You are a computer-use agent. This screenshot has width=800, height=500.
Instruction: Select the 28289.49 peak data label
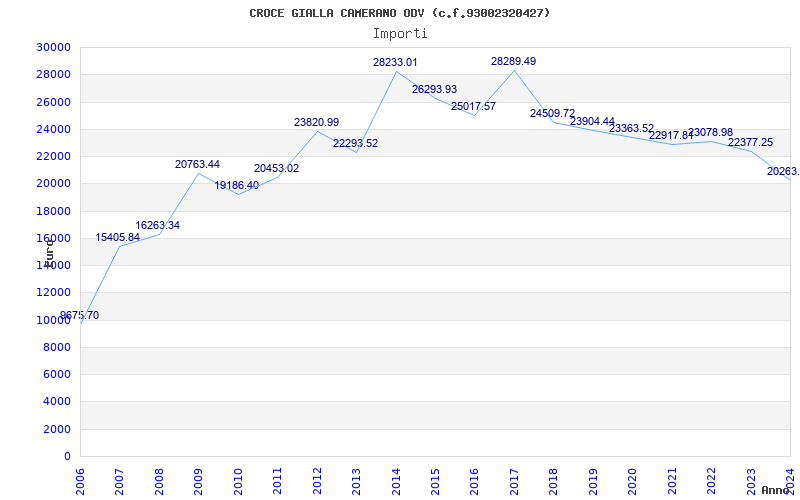(x=514, y=61)
